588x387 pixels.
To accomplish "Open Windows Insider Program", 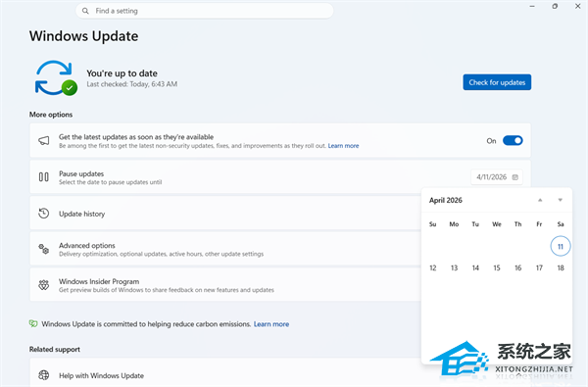I will click(x=225, y=285).
